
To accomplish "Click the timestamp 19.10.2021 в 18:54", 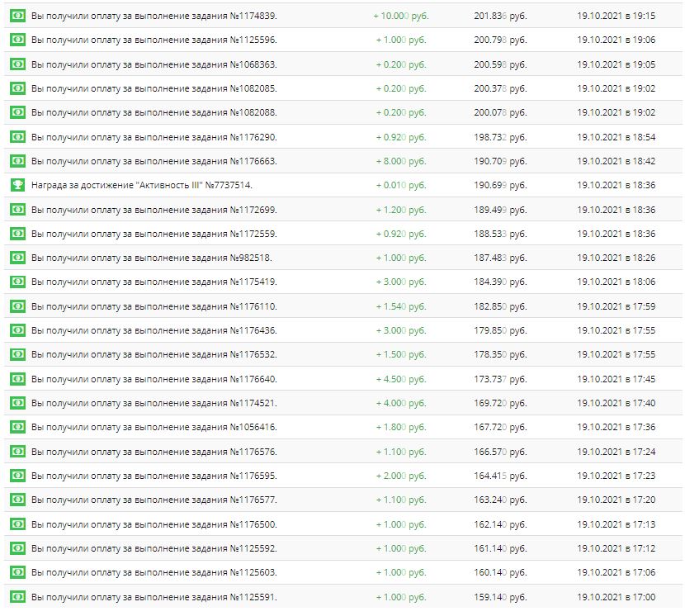I will (x=616, y=137).
